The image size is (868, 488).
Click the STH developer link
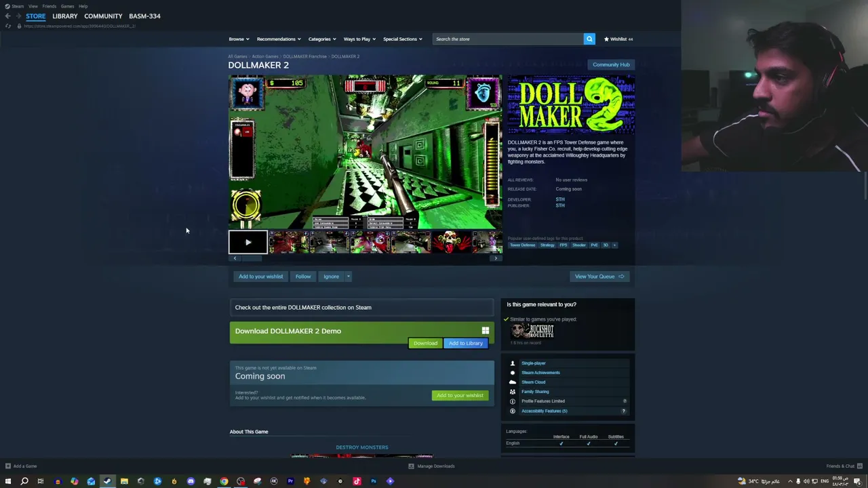point(560,199)
